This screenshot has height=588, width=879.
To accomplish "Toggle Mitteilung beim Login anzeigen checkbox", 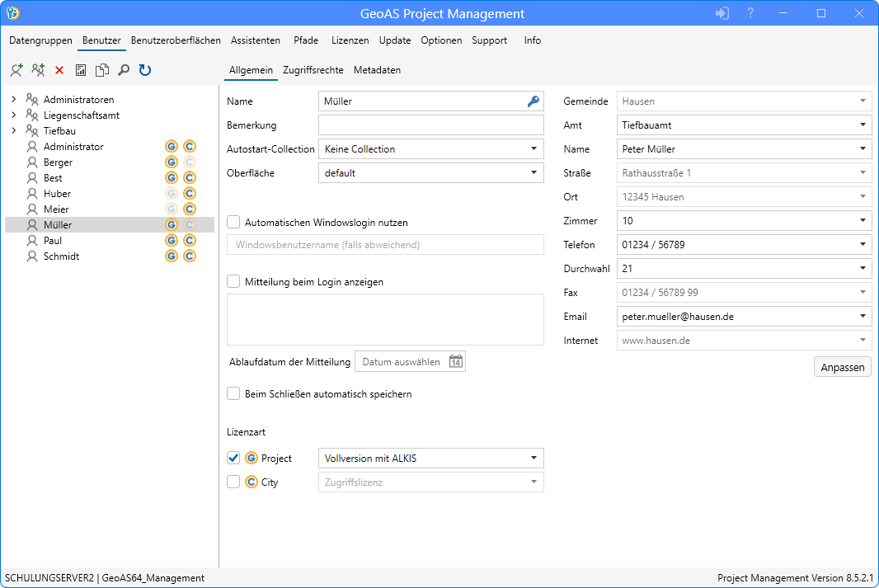I will 233,281.
